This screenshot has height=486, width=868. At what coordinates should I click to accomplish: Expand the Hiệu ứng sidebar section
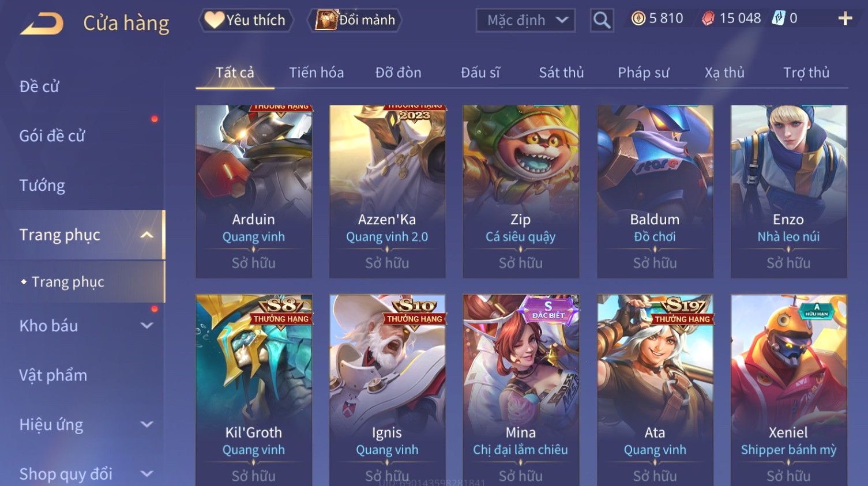click(x=147, y=425)
